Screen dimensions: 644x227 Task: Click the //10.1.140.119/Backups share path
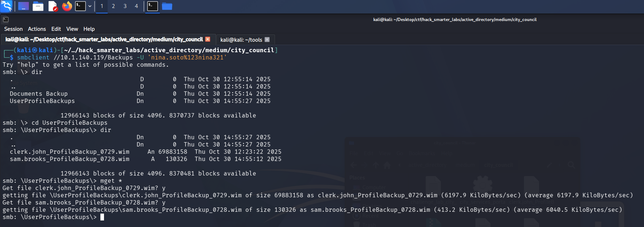point(93,57)
